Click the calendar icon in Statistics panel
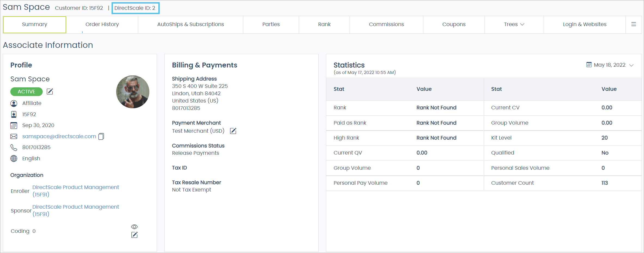The height and width of the screenshot is (253, 644). pyautogui.click(x=589, y=65)
